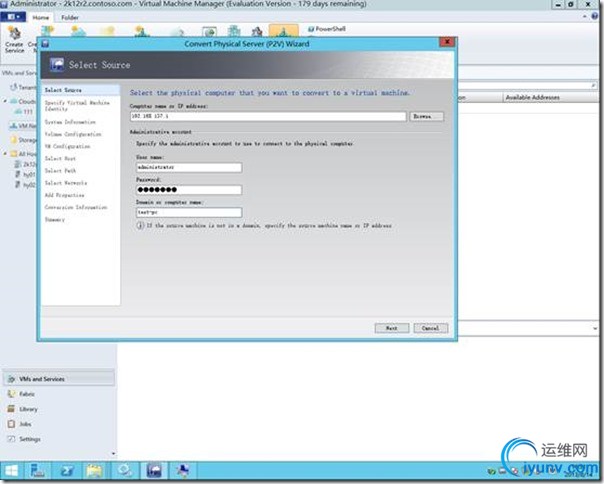
Task: Open PowerShell from the ribbon
Action: tap(327, 29)
